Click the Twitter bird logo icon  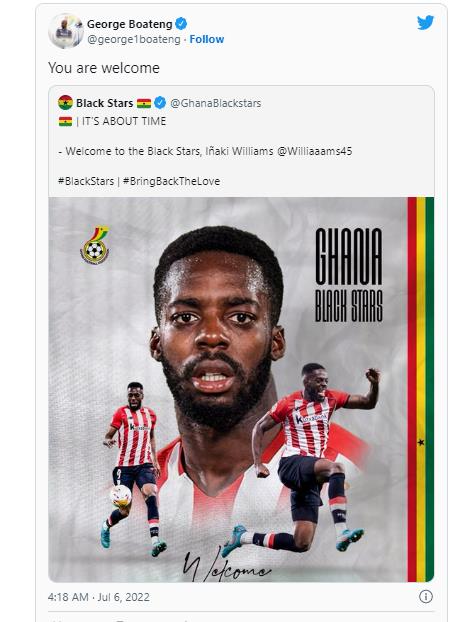(425, 23)
